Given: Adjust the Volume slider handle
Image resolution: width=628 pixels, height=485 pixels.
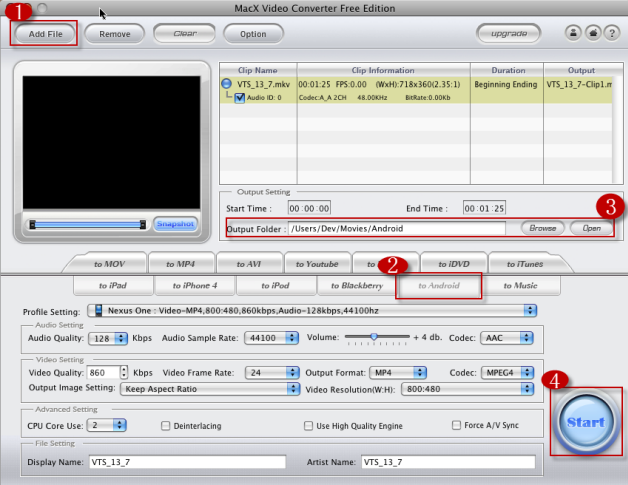Looking at the screenshot, I should 374,337.
